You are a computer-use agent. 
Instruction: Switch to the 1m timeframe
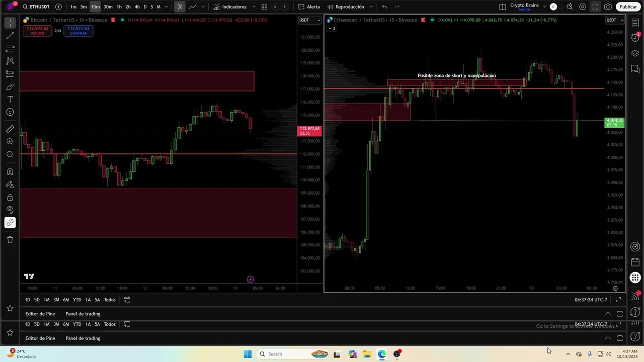[73, 7]
